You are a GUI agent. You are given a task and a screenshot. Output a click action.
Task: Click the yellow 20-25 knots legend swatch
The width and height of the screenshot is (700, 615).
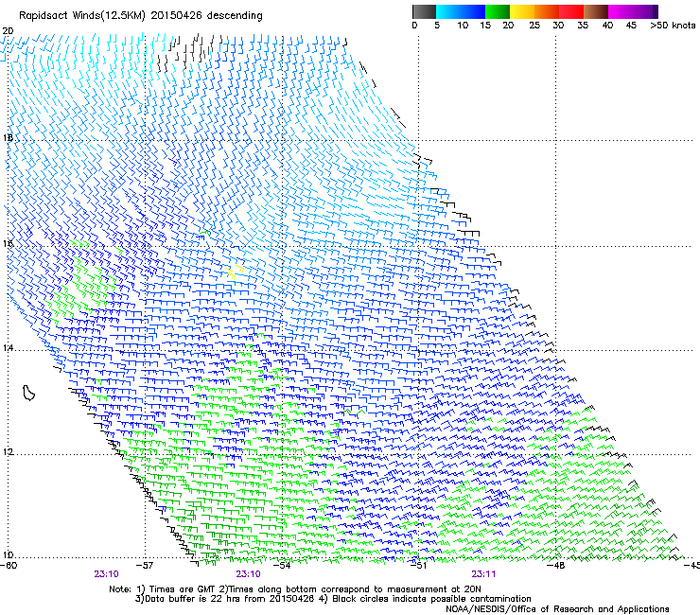(522, 11)
